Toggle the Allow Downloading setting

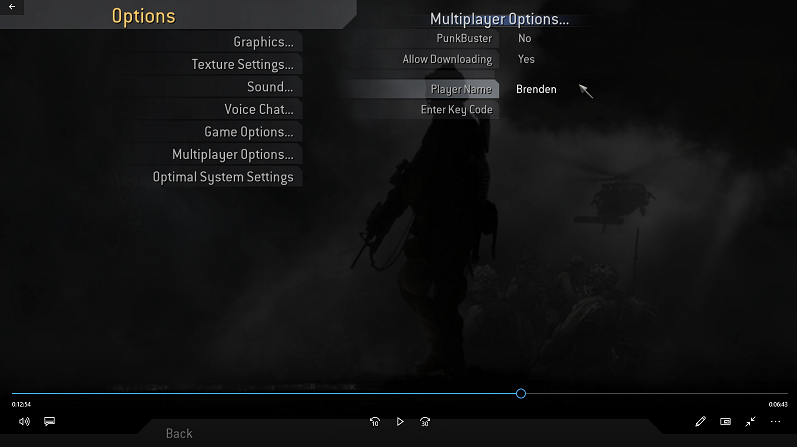pyautogui.click(x=447, y=59)
